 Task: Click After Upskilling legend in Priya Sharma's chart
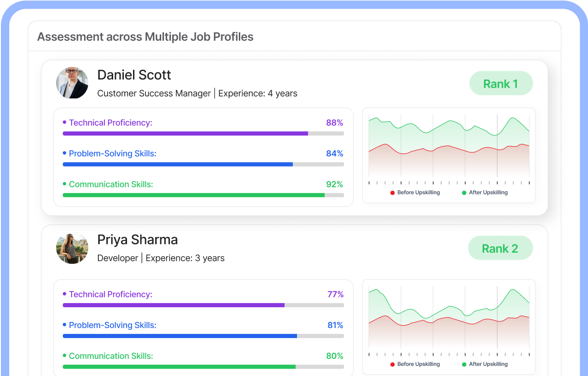488,364
